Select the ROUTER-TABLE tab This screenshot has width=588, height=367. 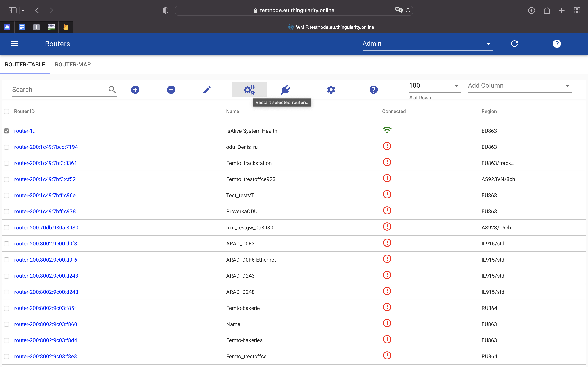point(25,65)
